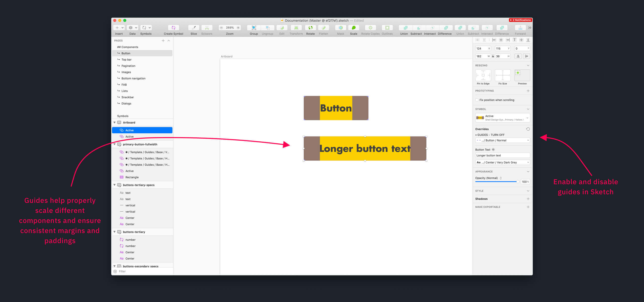Toggle Pin to Edge resizing
Screen dimensions: 644x302
(483, 75)
